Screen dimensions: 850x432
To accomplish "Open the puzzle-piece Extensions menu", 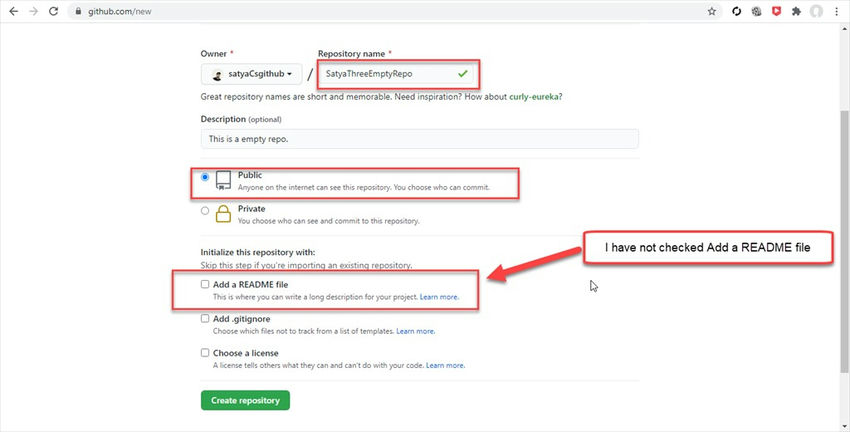I will pyautogui.click(x=796, y=12).
